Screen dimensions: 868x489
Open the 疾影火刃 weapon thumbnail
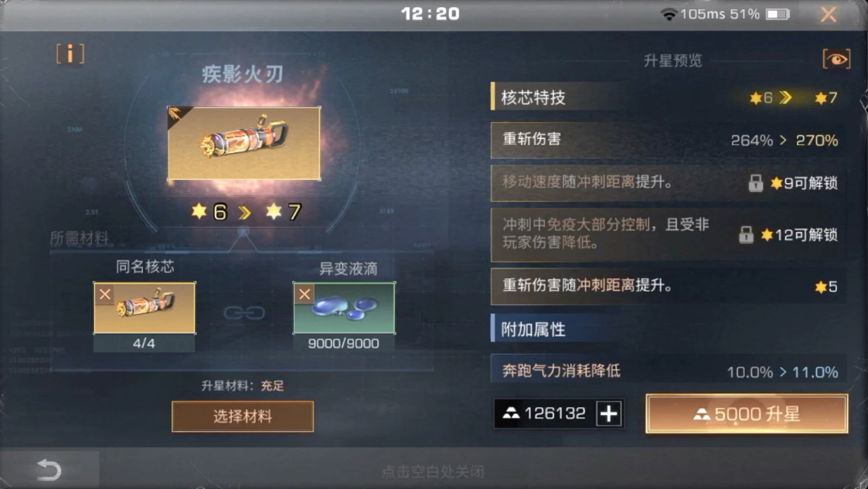pyautogui.click(x=244, y=143)
